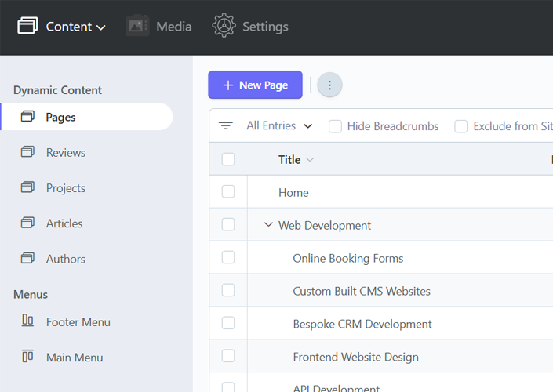Click the New Page button
The image size is (553, 392).
click(x=256, y=85)
